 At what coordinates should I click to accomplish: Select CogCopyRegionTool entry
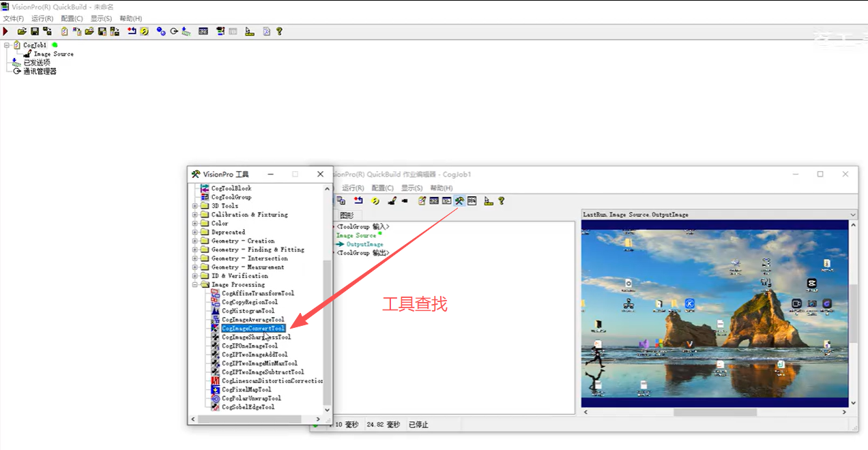click(250, 302)
